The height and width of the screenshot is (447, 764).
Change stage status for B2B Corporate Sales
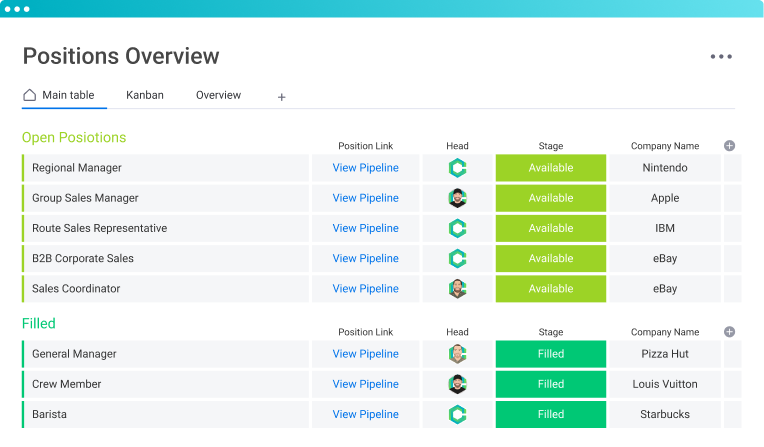550,259
